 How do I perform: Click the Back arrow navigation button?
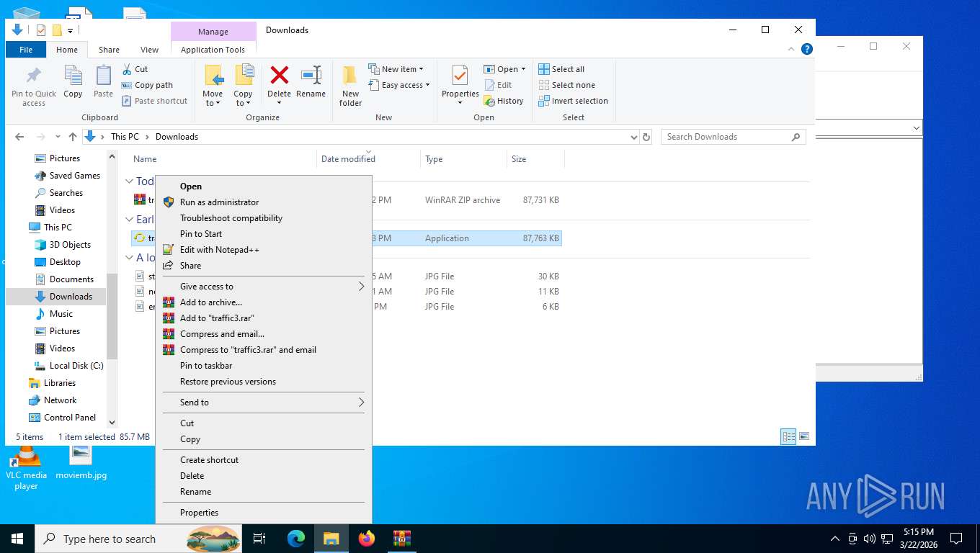pyautogui.click(x=19, y=137)
